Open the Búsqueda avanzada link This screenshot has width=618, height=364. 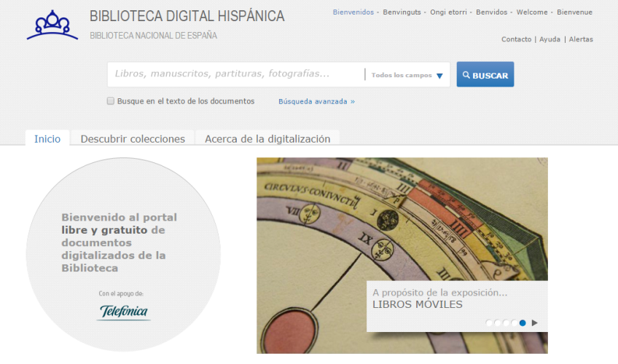point(316,101)
